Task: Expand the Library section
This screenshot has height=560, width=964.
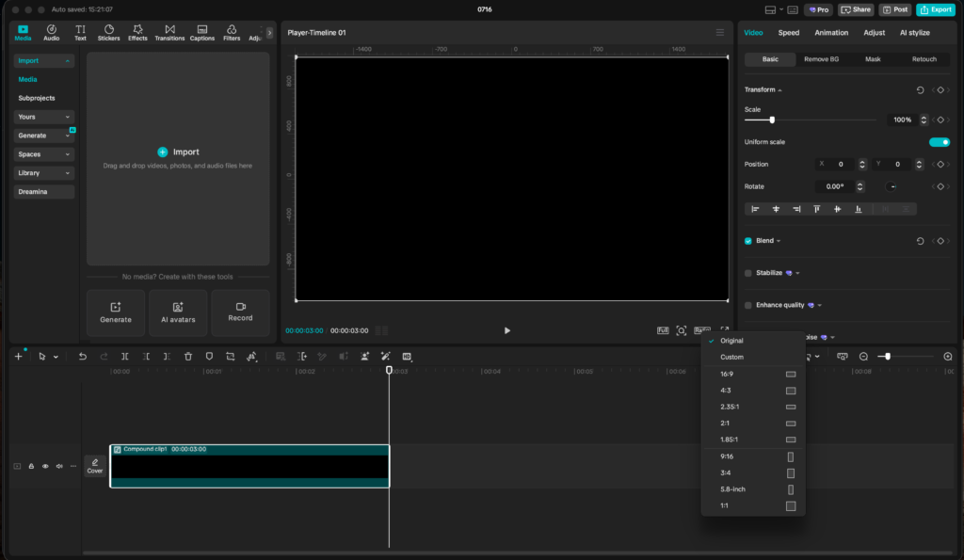Action: 43,173
